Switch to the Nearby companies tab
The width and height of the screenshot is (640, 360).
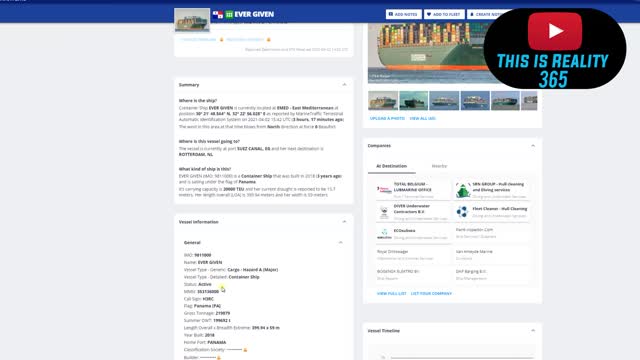click(x=439, y=166)
